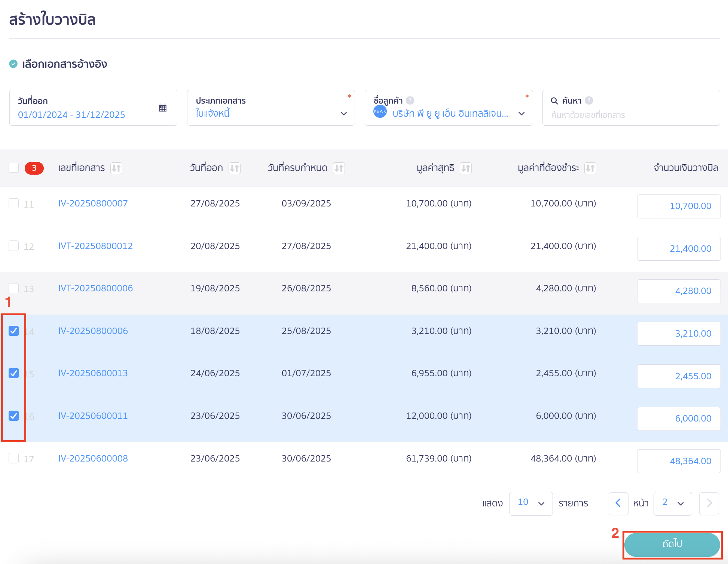728x564 pixels.
Task: Click the PEAK customer avatar icon
Action: point(379,111)
